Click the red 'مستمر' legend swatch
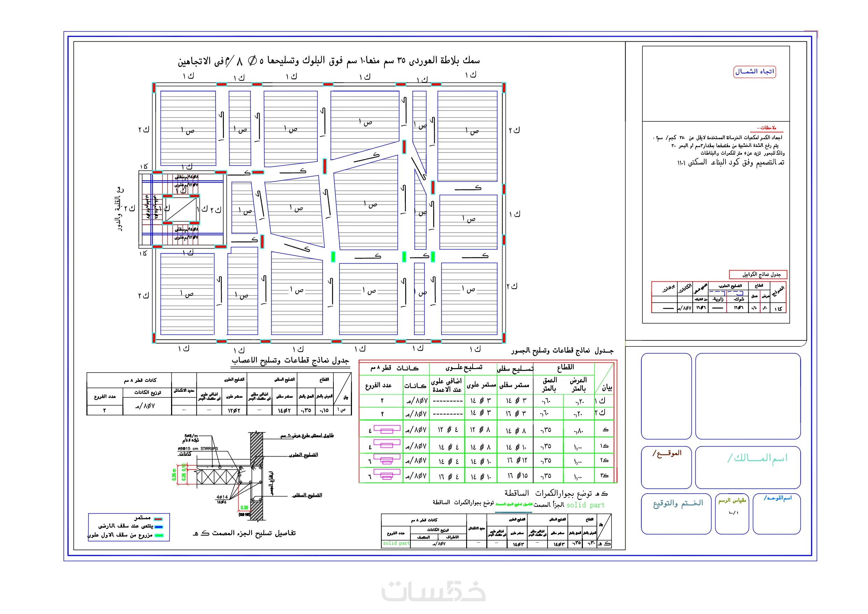Image resolution: width=868 pixels, height=614 pixels. 158,519
